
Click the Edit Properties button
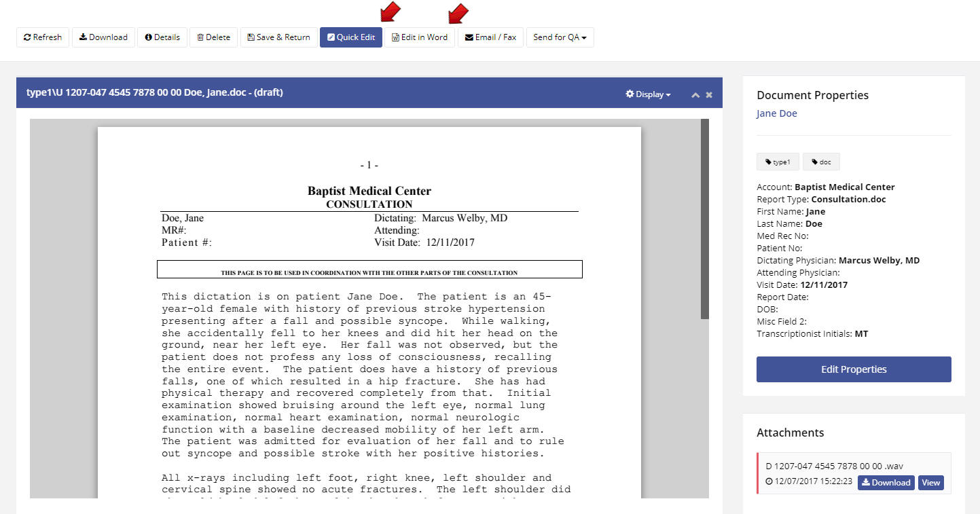[853, 369]
